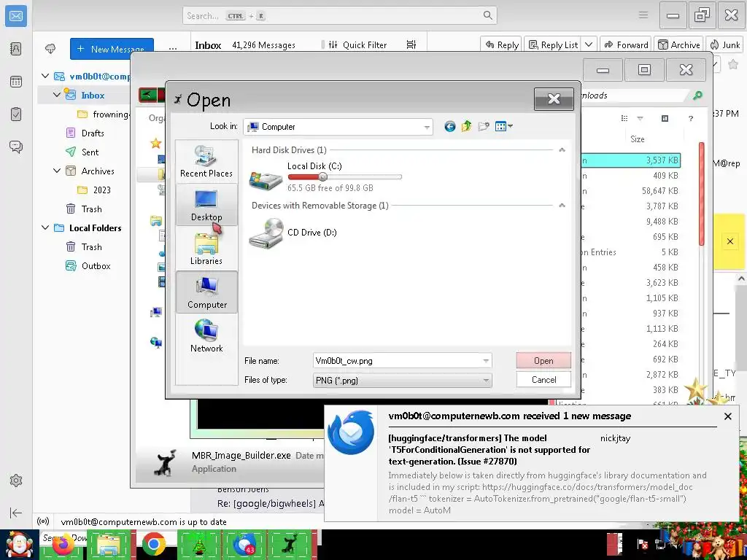
Task: Click Cancel in the Open dialog
Action: pos(543,379)
